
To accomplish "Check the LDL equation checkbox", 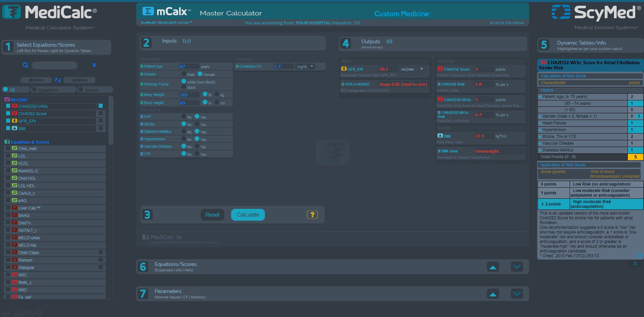I will [x=8, y=156].
